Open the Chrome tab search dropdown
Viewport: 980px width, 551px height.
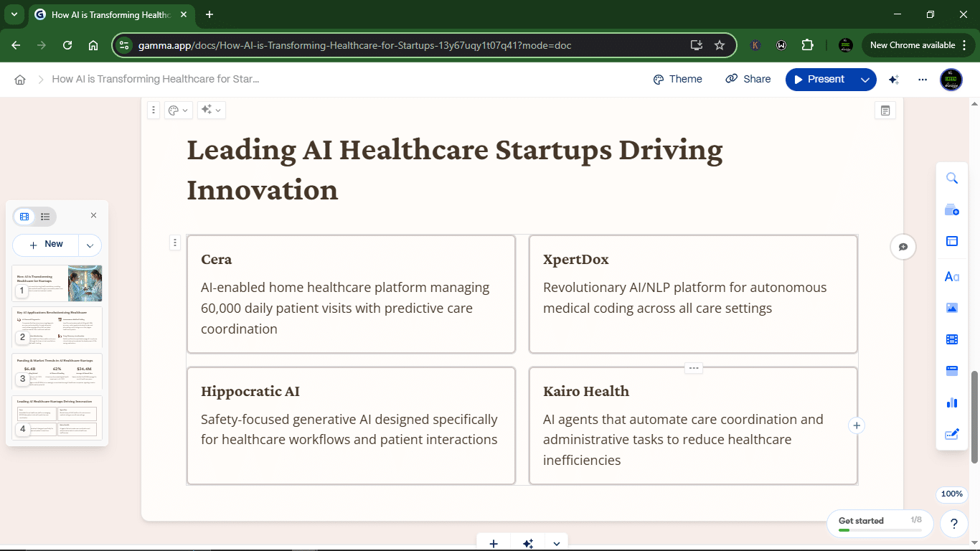point(14,14)
